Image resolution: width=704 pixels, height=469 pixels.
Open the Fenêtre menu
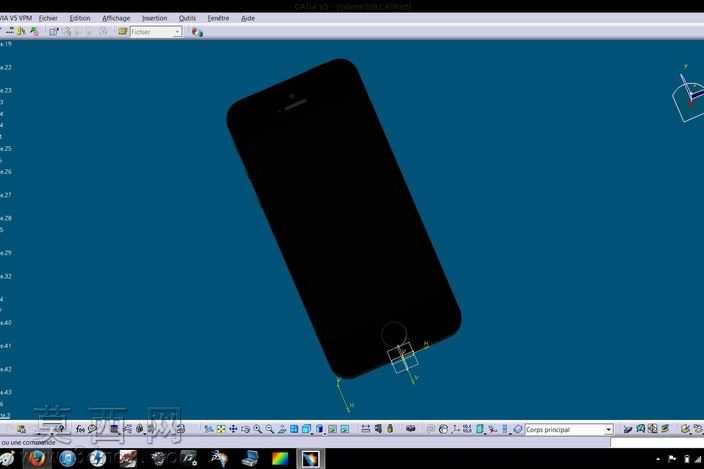click(x=218, y=18)
